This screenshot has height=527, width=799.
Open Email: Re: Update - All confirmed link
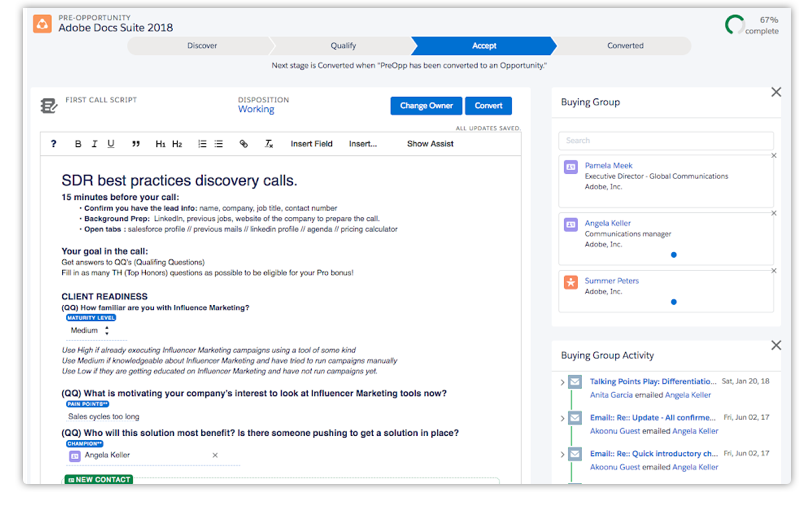(653, 417)
